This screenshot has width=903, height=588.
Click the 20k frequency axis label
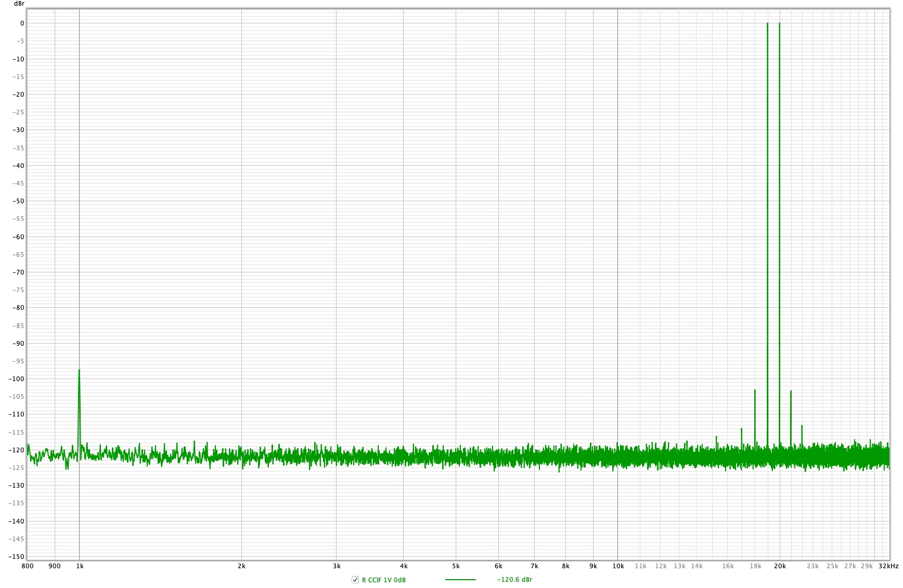(x=780, y=566)
